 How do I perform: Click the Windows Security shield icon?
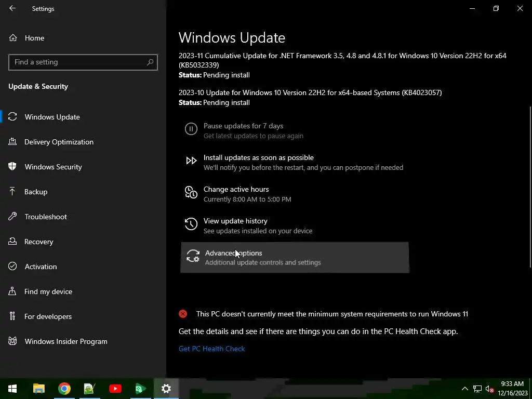pyautogui.click(x=12, y=167)
